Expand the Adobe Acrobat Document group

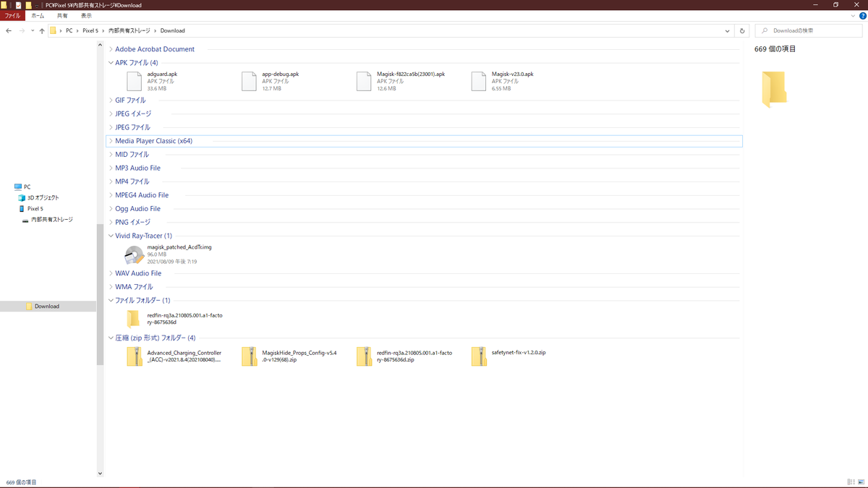click(x=111, y=49)
